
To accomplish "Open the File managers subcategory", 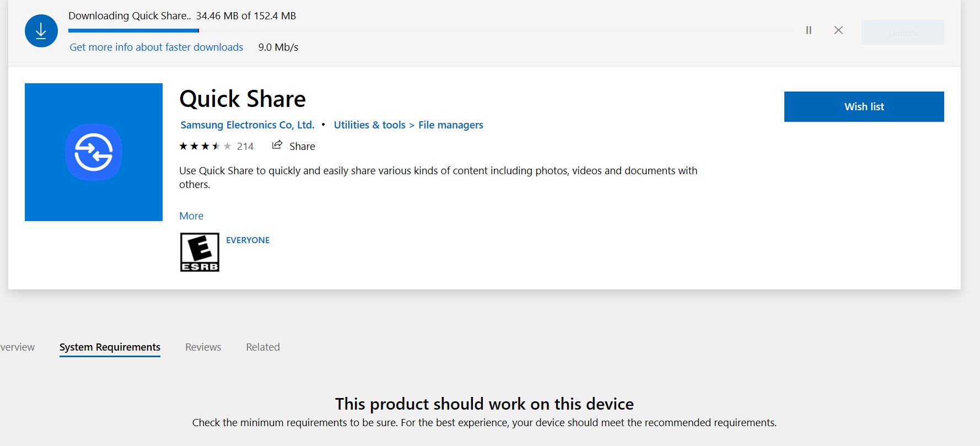I will point(450,125).
